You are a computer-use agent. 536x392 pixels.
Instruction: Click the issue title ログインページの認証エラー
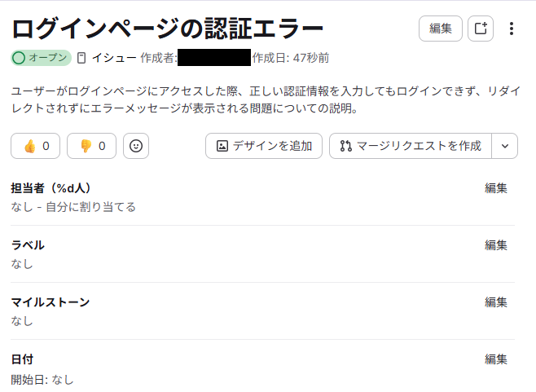[x=167, y=29]
